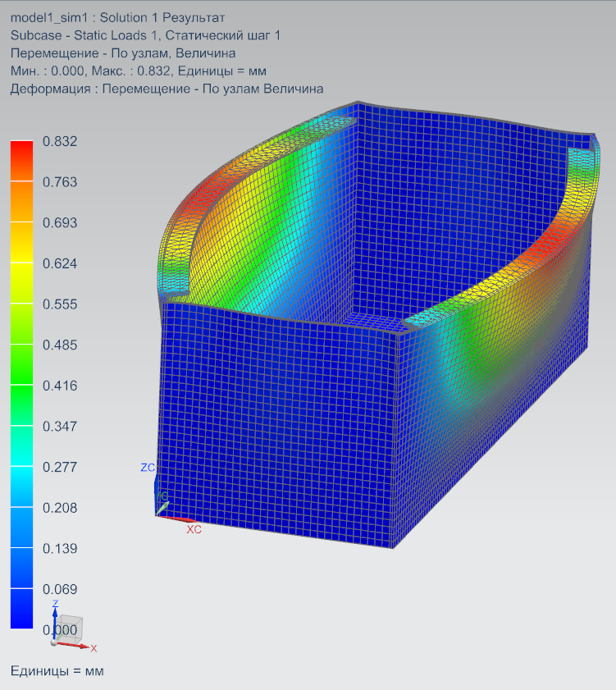Click the cyan 0.277 legend color band
The width and height of the screenshot is (616, 690).
pos(21,487)
